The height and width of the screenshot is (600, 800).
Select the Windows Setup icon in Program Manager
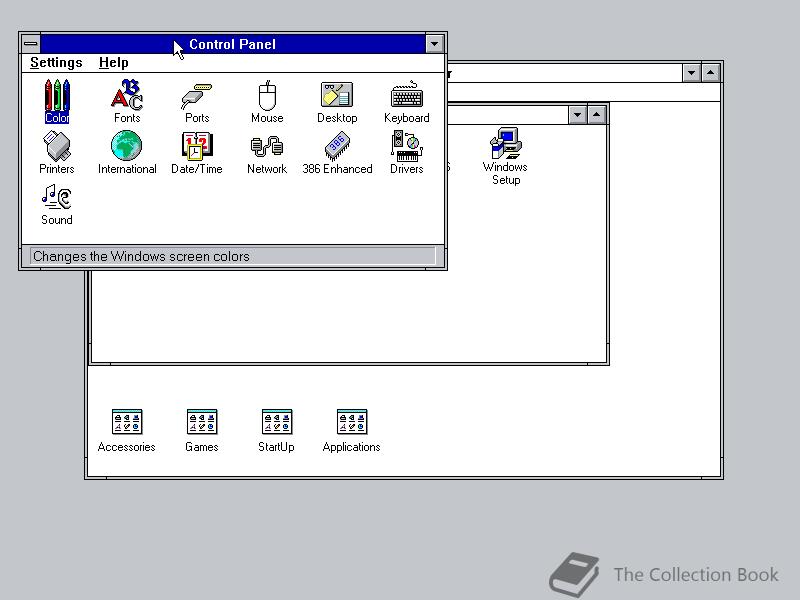[505, 156]
